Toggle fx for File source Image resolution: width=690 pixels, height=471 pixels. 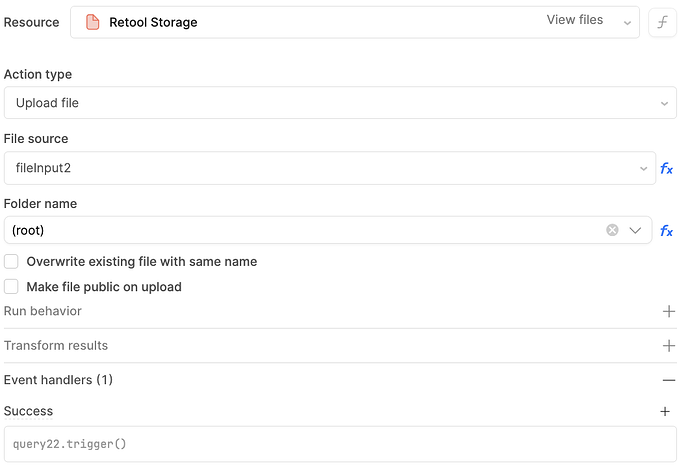pyautogui.click(x=667, y=169)
